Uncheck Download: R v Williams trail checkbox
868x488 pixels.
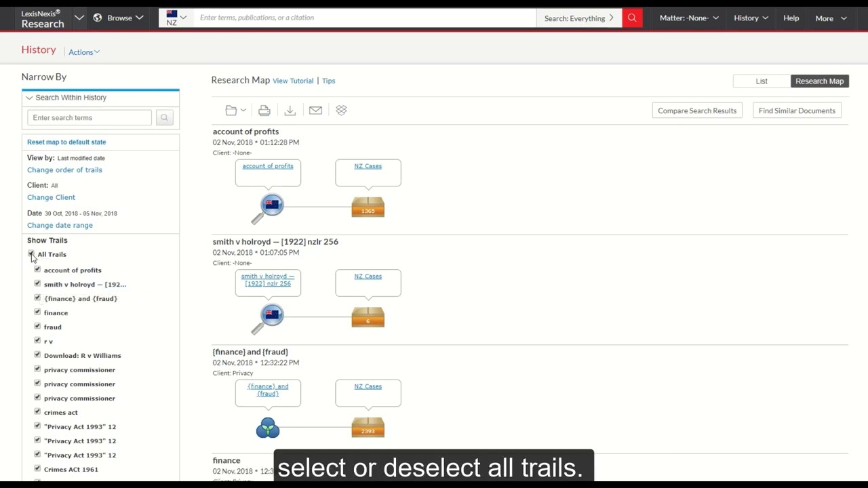tap(37, 354)
